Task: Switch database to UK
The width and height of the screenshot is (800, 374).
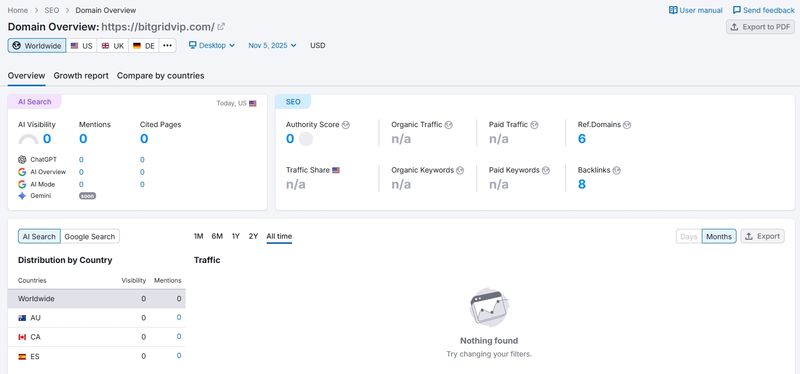Action: [113, 45]
